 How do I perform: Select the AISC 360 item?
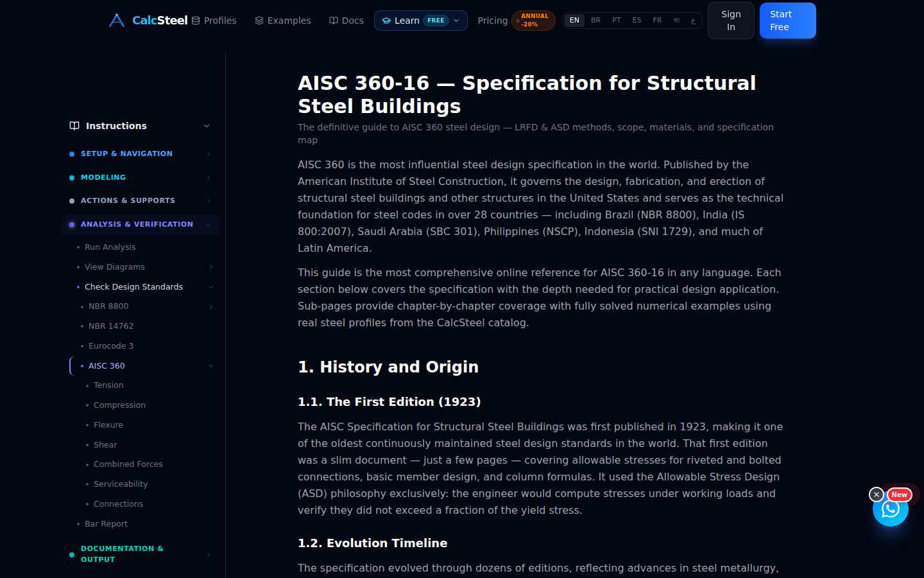click(107, 366)
